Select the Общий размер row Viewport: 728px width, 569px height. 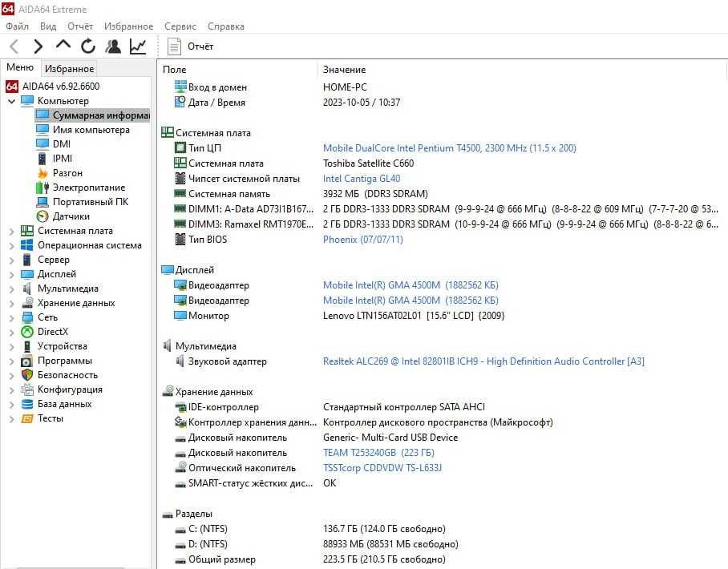(x=443, y=559)
